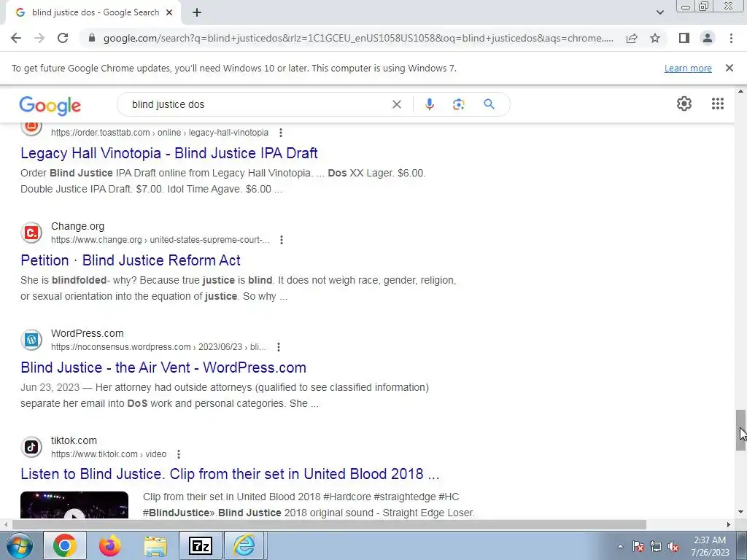Open the network status tray icon
The width and height of the screenshot is (747, 560).
click(x=656, y=546)
